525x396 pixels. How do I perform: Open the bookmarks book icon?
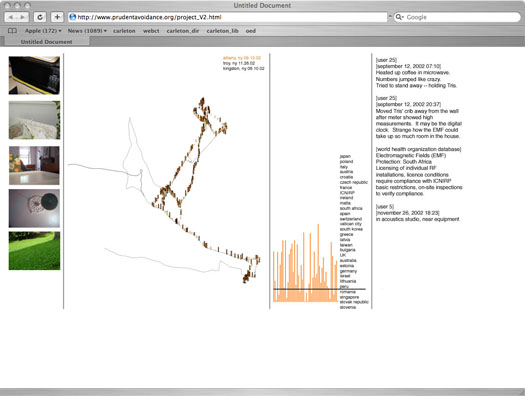coord(12,31)
